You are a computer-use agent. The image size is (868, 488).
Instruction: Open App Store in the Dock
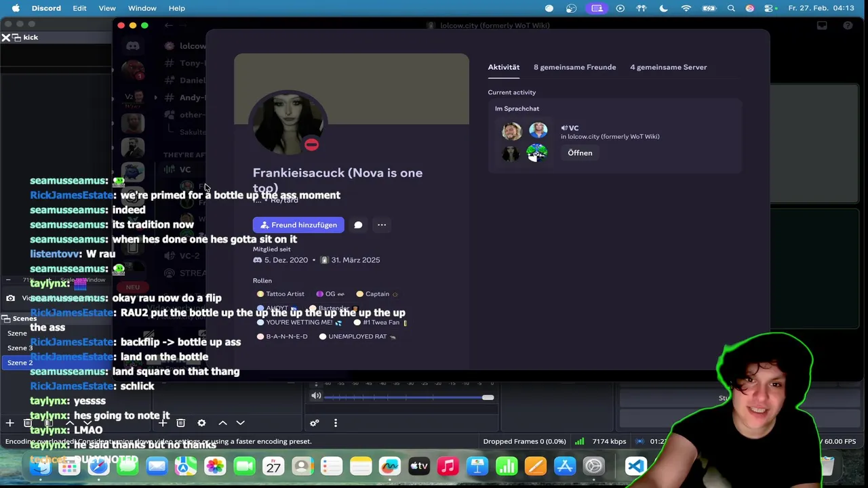tap(564, 466)
